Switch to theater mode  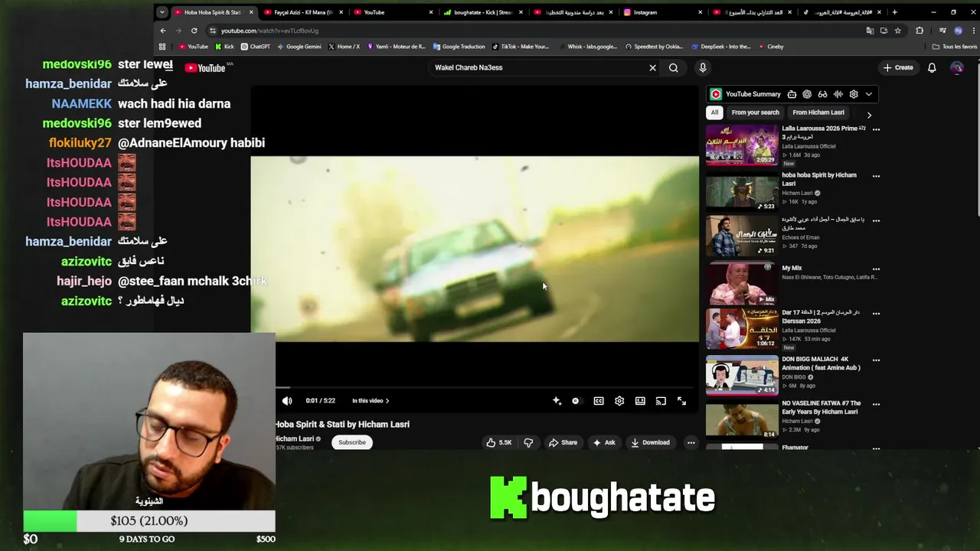[640, 401]
